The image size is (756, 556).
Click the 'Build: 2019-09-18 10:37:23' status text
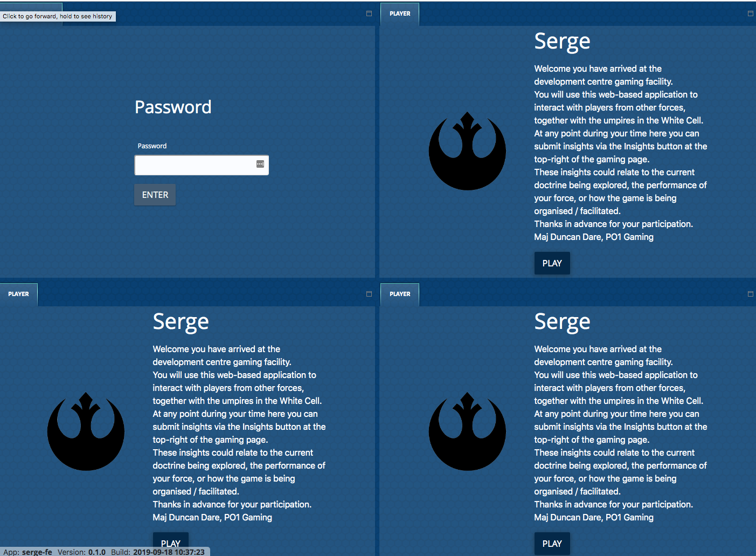tap(158, 552)
